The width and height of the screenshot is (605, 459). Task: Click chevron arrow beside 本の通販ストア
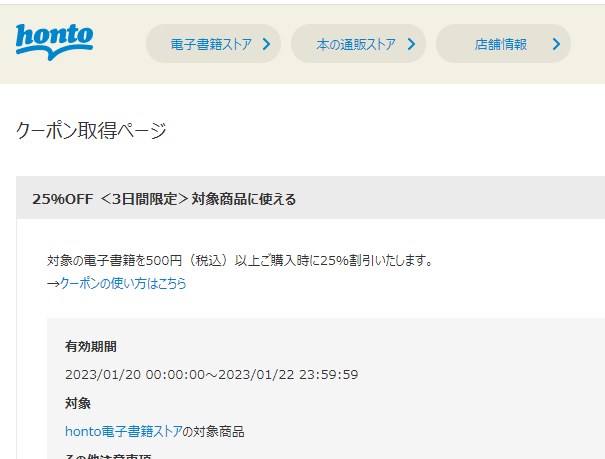pos(411,44)
